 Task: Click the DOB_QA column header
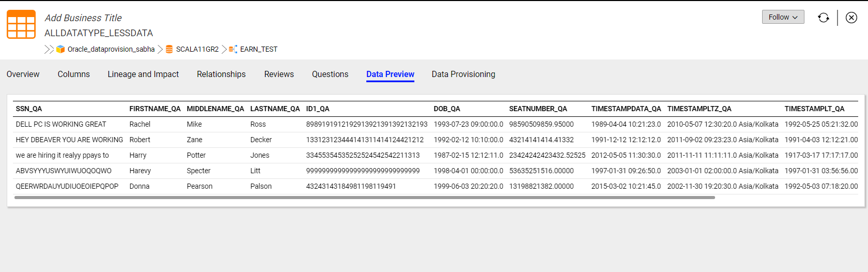click(447, 109)
